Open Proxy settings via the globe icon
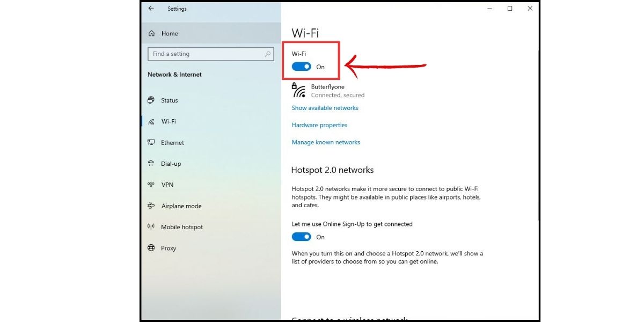The image size is (644, 322). (x=151, y=248)
